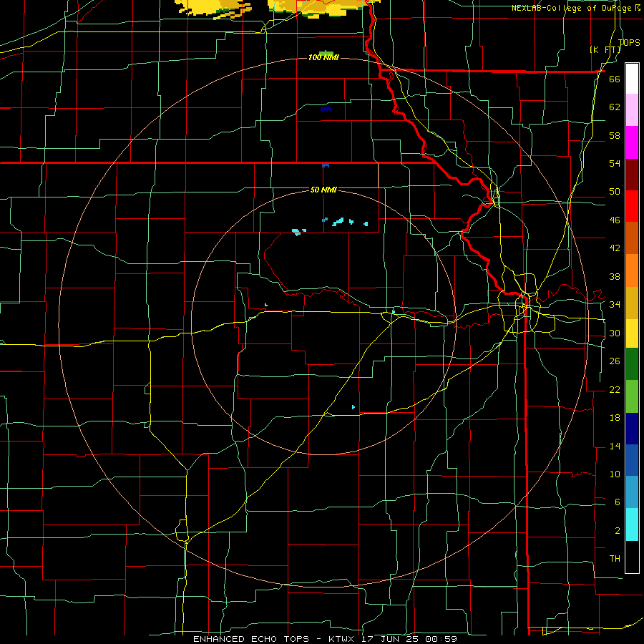Click the legend value '66'
Screen dimensions: 644x644
(x=615, y=79)
